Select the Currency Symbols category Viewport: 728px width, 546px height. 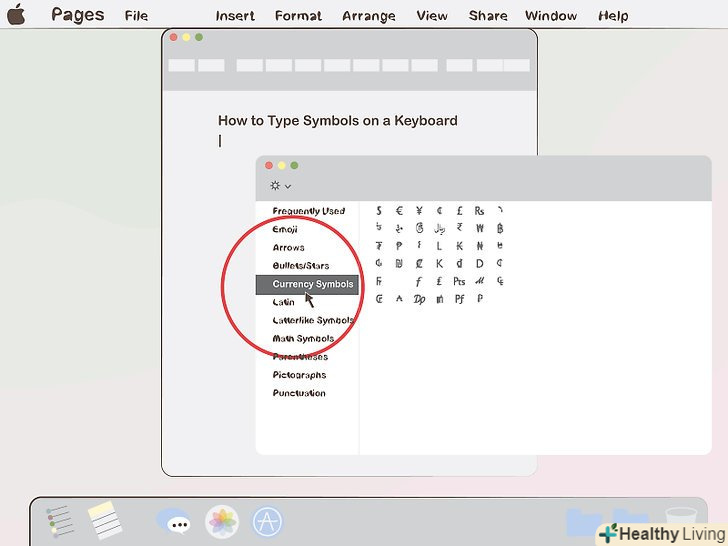coord(307,284)
